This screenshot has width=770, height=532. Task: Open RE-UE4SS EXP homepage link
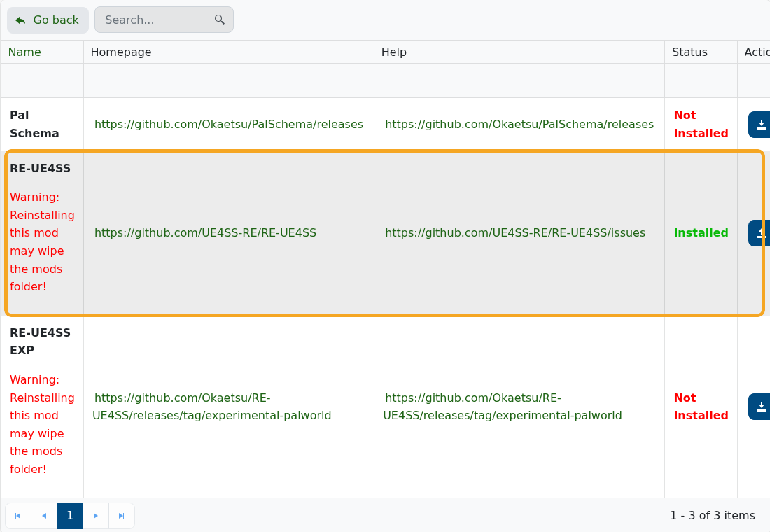click(x=211, y=407)
